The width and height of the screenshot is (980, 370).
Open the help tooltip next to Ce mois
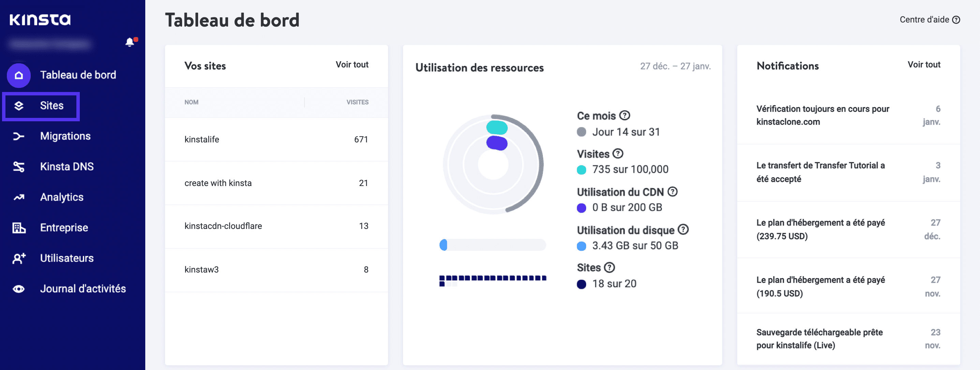click(625, 115)
